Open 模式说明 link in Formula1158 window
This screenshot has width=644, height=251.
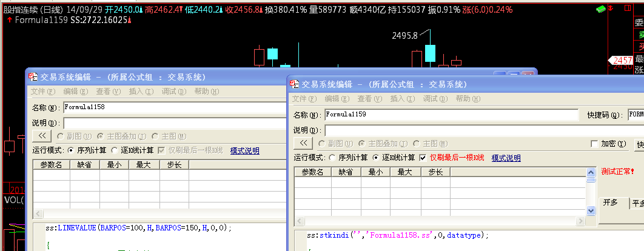[x=245, y=151]
